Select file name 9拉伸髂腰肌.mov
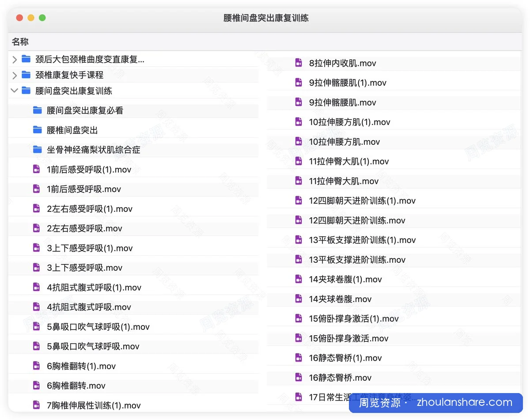Image resolution: width=530 pixels, height=420 pixels. (x=343, y=102)
